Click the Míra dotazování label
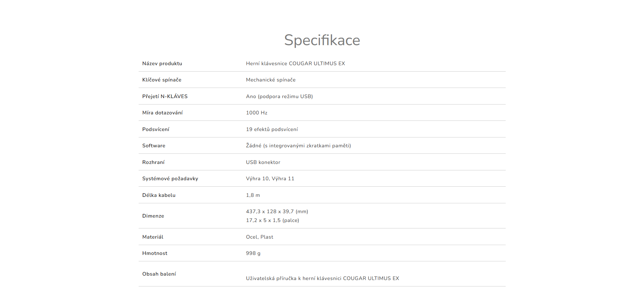 [x=162, y=113]
